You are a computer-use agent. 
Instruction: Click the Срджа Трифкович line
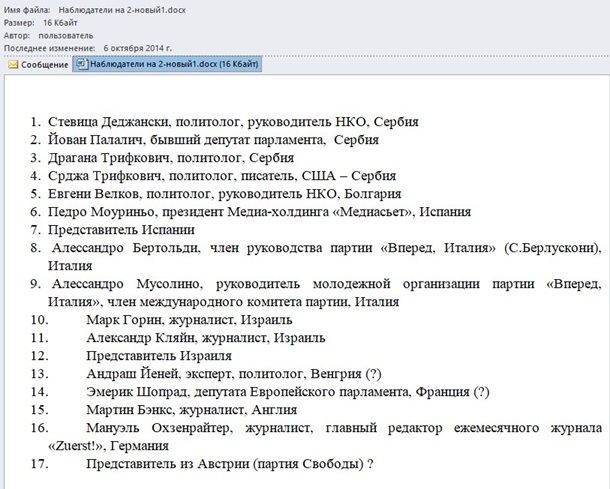coord(220,176)
